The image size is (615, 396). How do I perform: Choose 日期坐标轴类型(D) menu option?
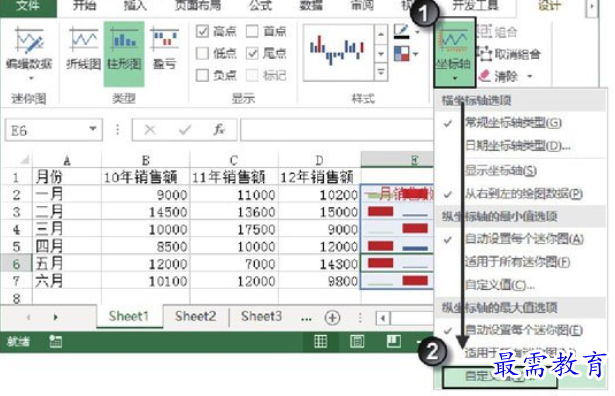(x=520, y=146)
